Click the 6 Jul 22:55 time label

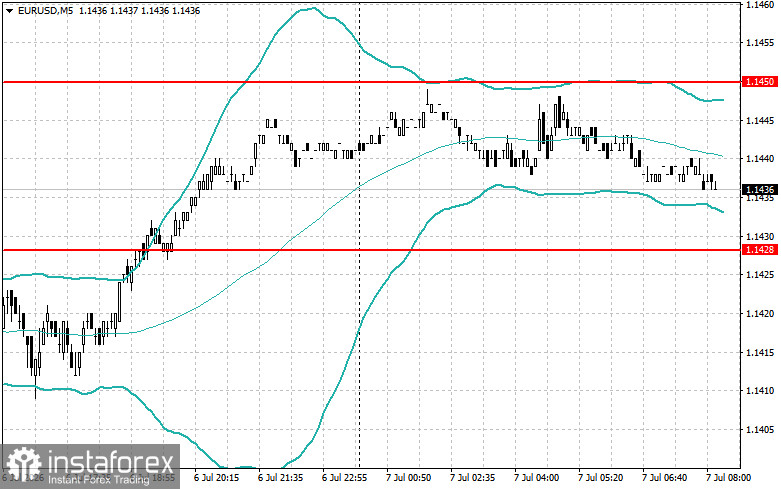(x=345, y=478)
